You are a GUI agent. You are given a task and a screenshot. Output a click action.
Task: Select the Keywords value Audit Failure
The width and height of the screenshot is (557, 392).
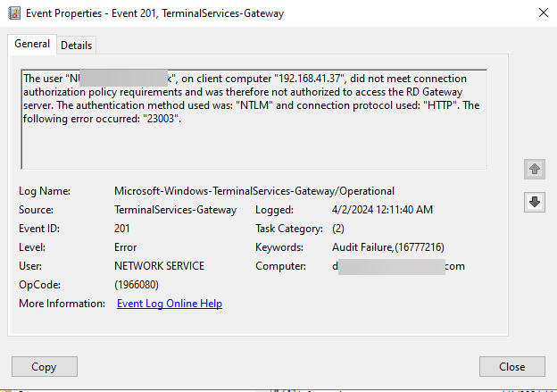[370, 247]
